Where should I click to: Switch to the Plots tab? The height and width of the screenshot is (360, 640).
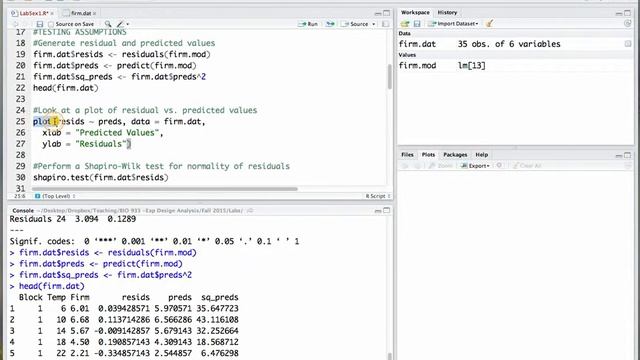428,155
